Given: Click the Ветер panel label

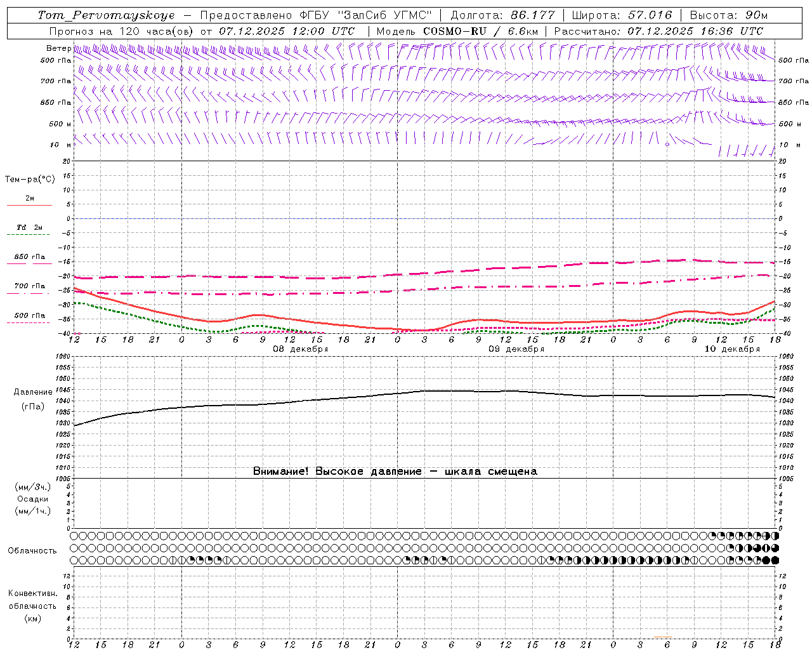Looking at the screenshot, I should click(58, 48).
